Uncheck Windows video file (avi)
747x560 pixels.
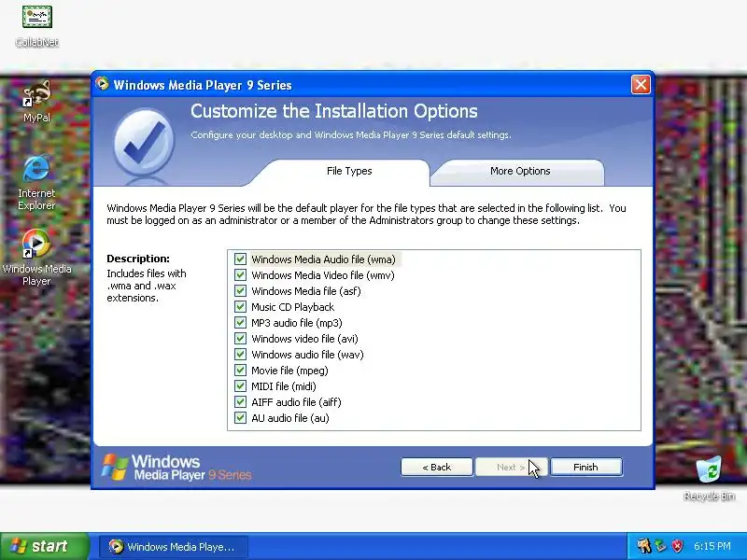coord(240,339)
